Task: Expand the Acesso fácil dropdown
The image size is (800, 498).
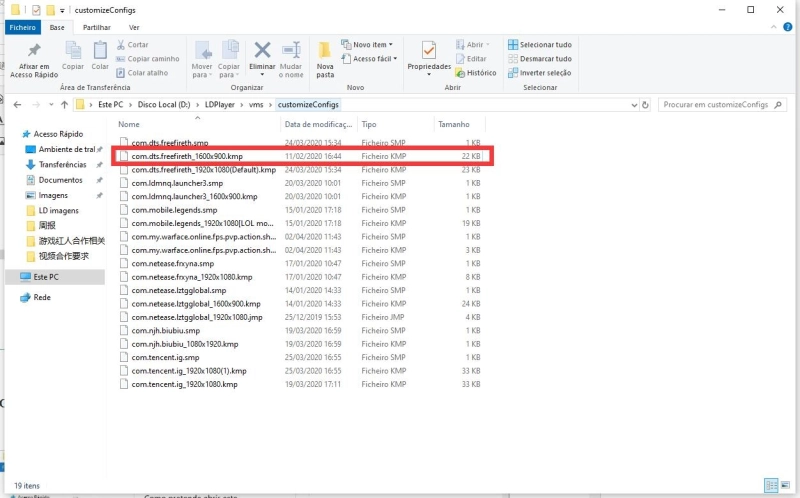Action: pos(370,58)
